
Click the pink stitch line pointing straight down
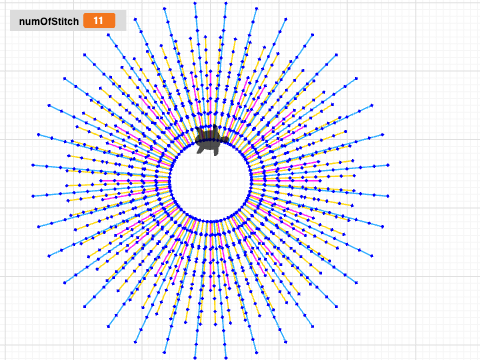[x=211, y=256]
